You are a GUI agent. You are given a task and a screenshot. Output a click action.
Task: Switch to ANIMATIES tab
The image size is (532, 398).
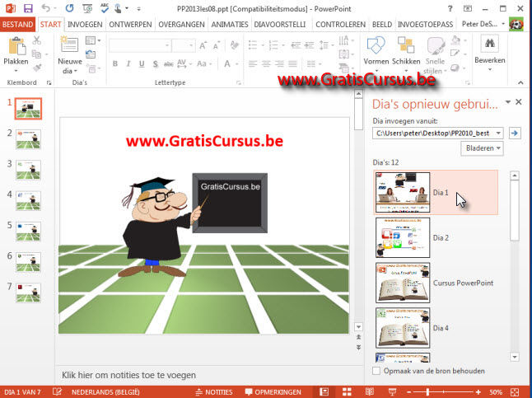coord(230,25)
